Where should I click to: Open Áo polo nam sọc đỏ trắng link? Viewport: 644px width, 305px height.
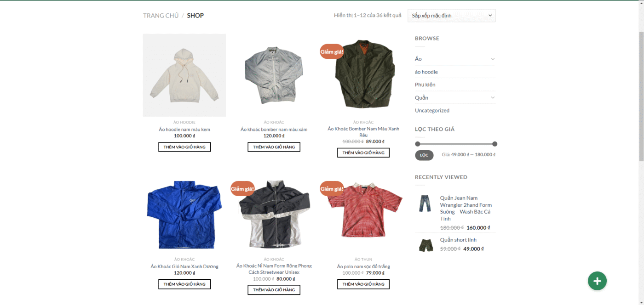(x=363, y=266)
